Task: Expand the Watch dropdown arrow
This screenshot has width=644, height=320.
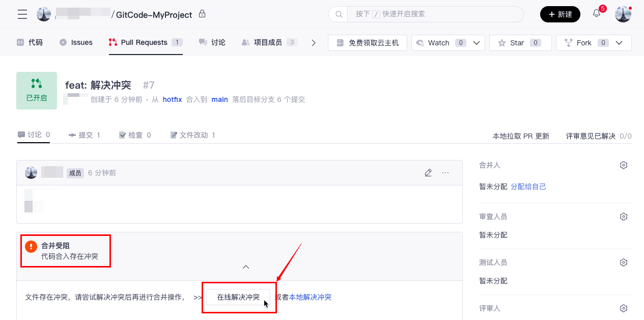Action: pos(477,43)
